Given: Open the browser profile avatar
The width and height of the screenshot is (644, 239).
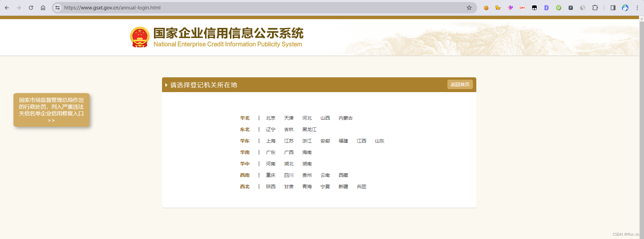Looking at the screenshot, I should point(625,8).
